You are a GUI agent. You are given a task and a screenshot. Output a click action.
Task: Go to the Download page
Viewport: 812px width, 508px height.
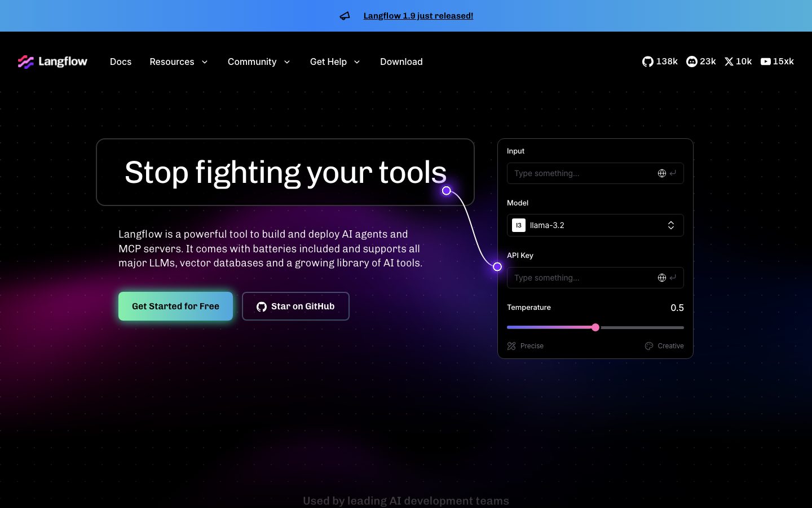401,62
